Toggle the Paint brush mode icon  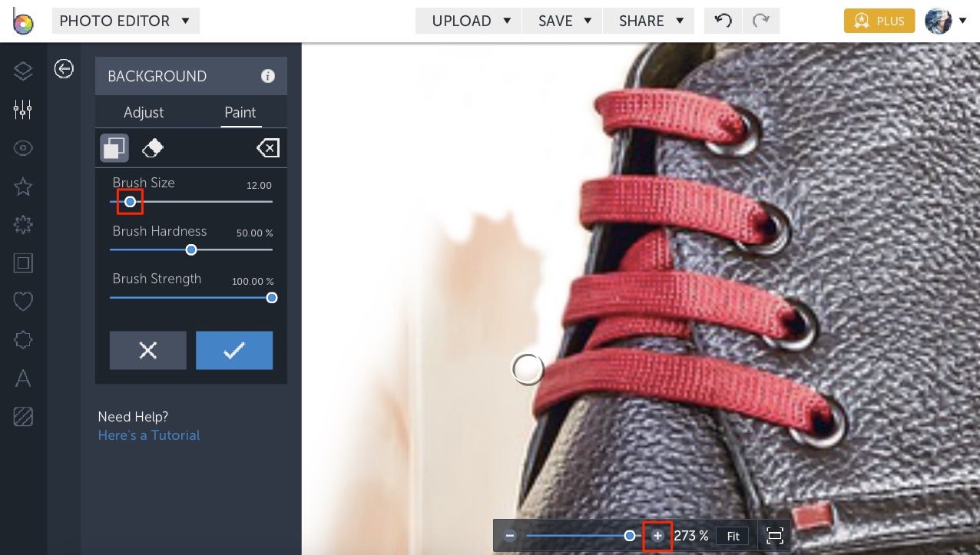(114, 147)
